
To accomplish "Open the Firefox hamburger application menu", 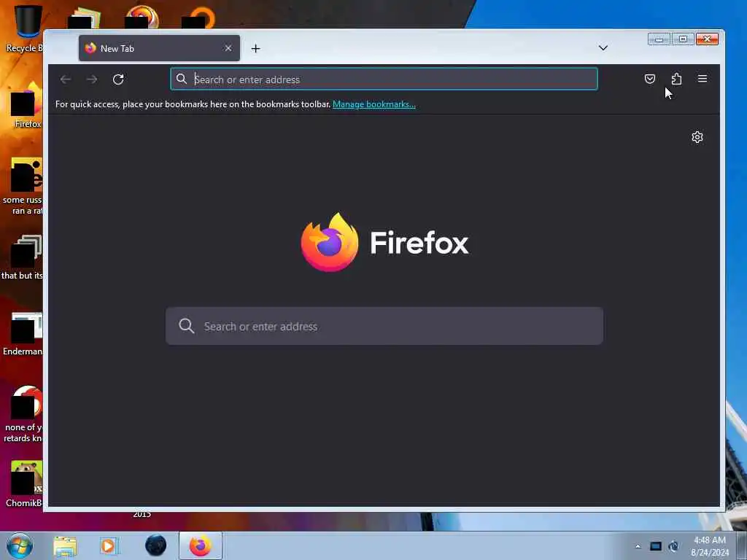I will tap(703, 79).
